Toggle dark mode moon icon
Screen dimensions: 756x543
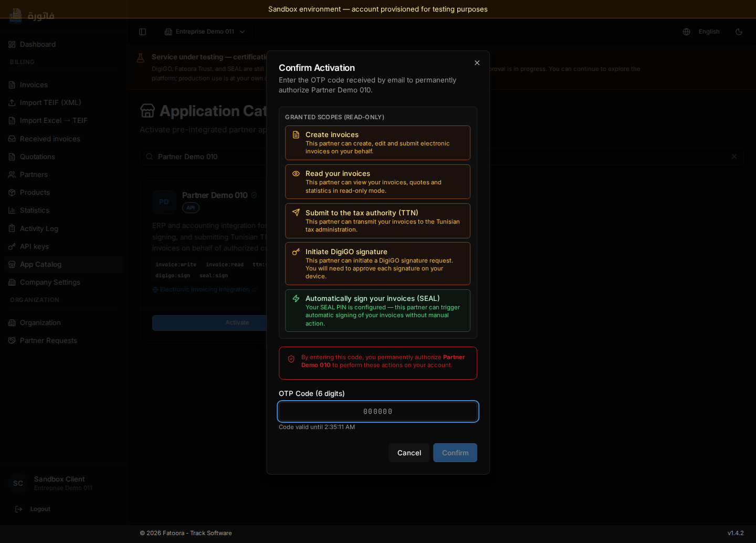tap(739, 32)
